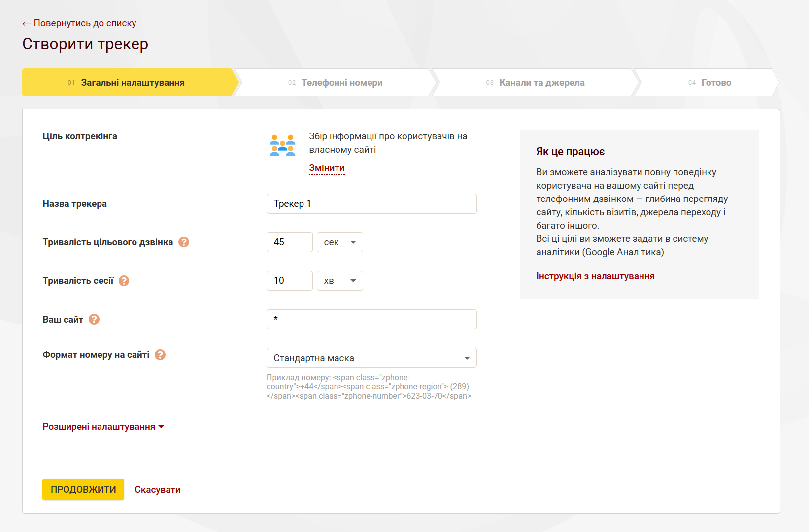This screenshot has height=532, width=809.
Task: Click help icon next to Формат номеру на сайті
Action: [160, 355]
